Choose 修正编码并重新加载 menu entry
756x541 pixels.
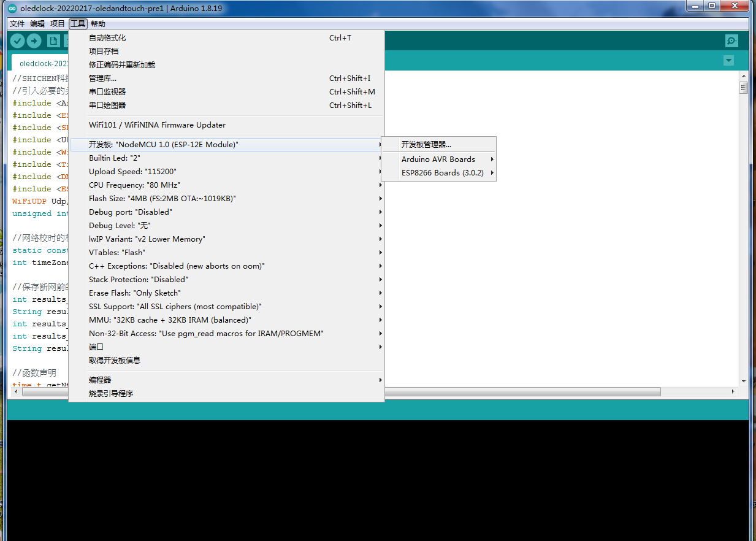click(226, 65)
